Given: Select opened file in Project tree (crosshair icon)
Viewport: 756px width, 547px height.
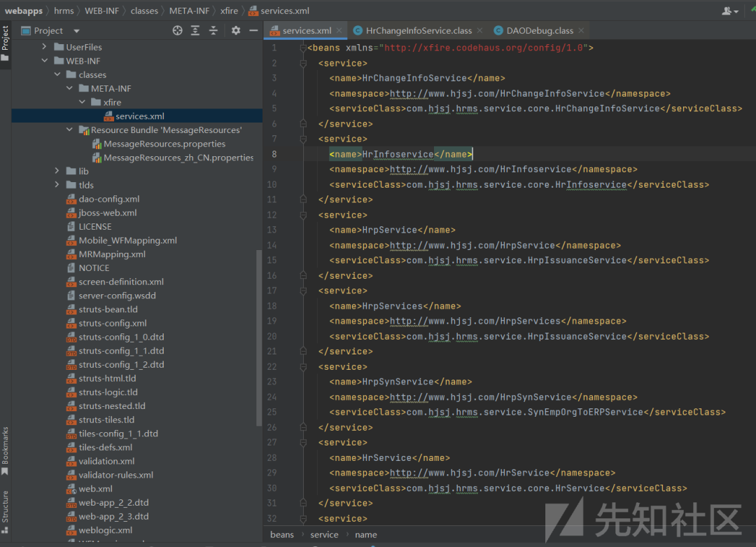Looking at the screenshot, I should 177,30.
